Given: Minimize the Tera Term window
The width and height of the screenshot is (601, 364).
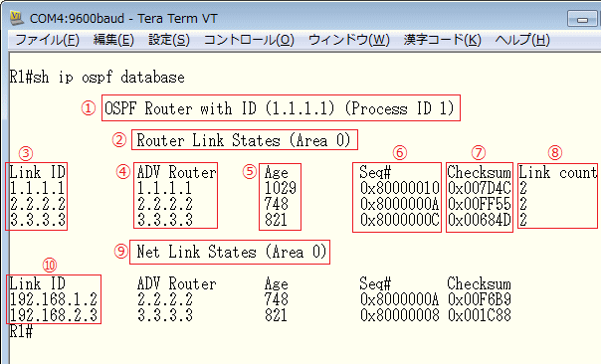Looking at the screenshot, I should click(582, 19).
